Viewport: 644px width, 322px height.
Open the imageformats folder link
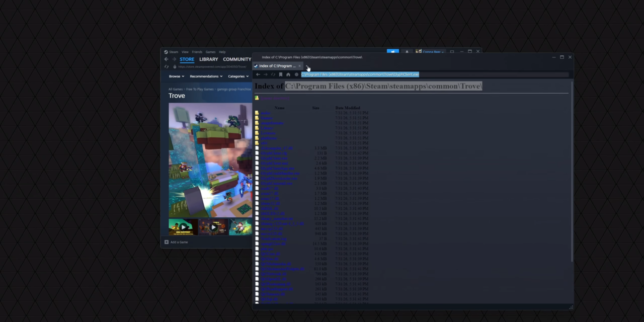point(272,123)
